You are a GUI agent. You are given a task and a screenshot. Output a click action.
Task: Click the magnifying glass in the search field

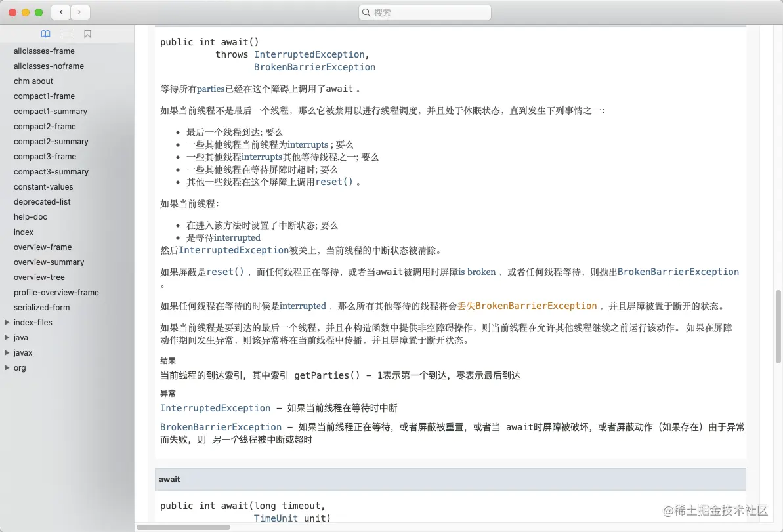coord(367,12)
